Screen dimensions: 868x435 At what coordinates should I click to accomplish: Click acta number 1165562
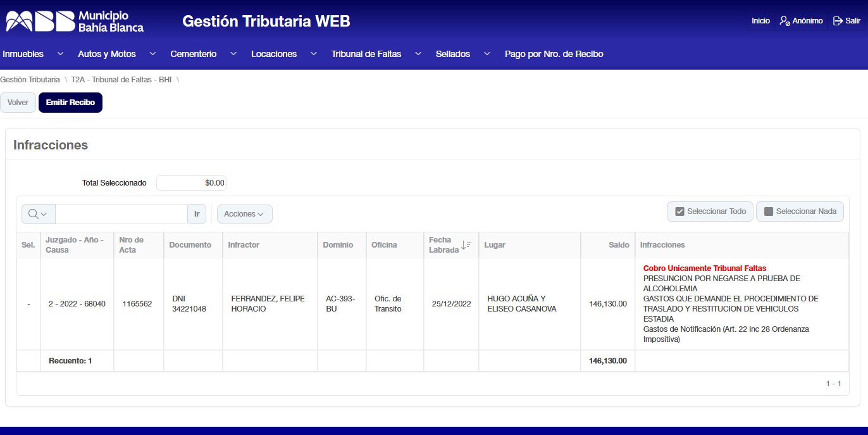(x=137, y=304)
